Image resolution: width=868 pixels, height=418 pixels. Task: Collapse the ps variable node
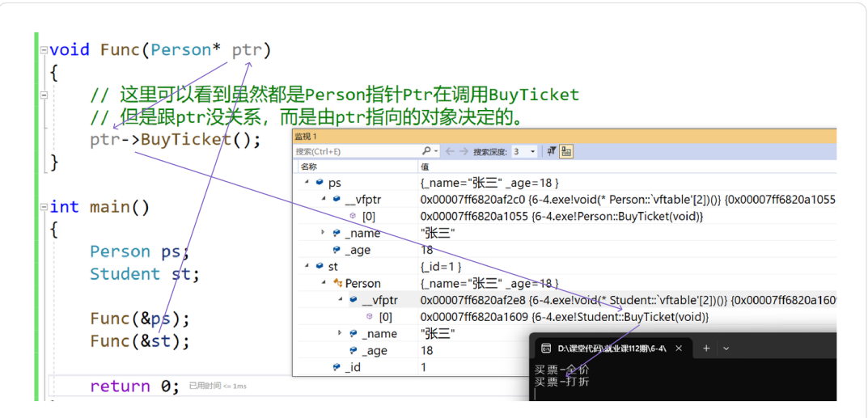coord(306,182)
